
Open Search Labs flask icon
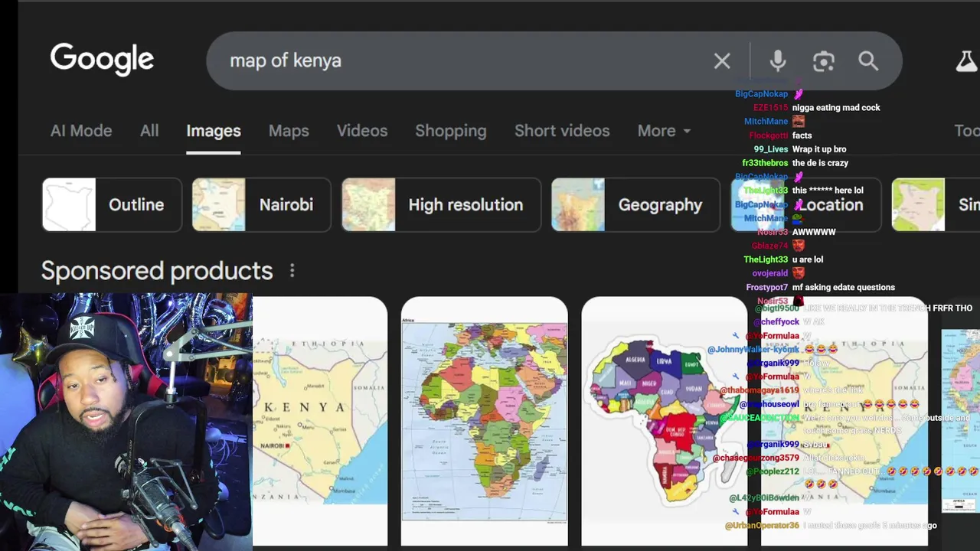(966, 61)
